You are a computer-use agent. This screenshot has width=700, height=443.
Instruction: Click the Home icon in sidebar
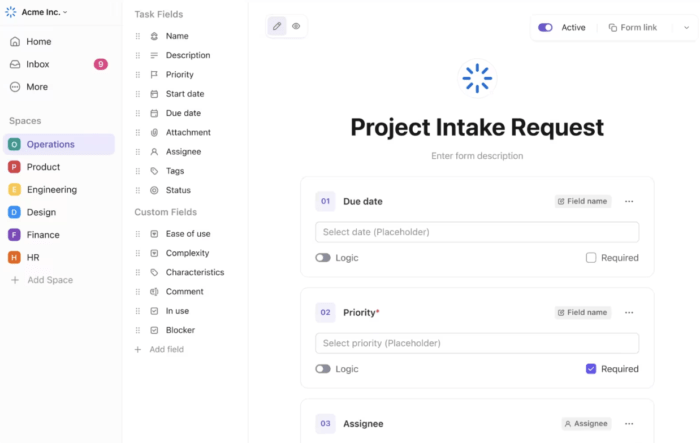(15, 42)
